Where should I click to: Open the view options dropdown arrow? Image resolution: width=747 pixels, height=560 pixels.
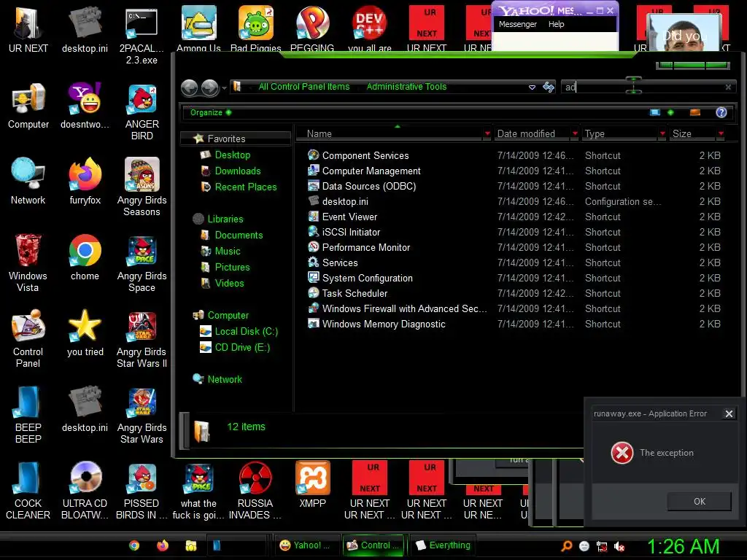tap(671, 112)
